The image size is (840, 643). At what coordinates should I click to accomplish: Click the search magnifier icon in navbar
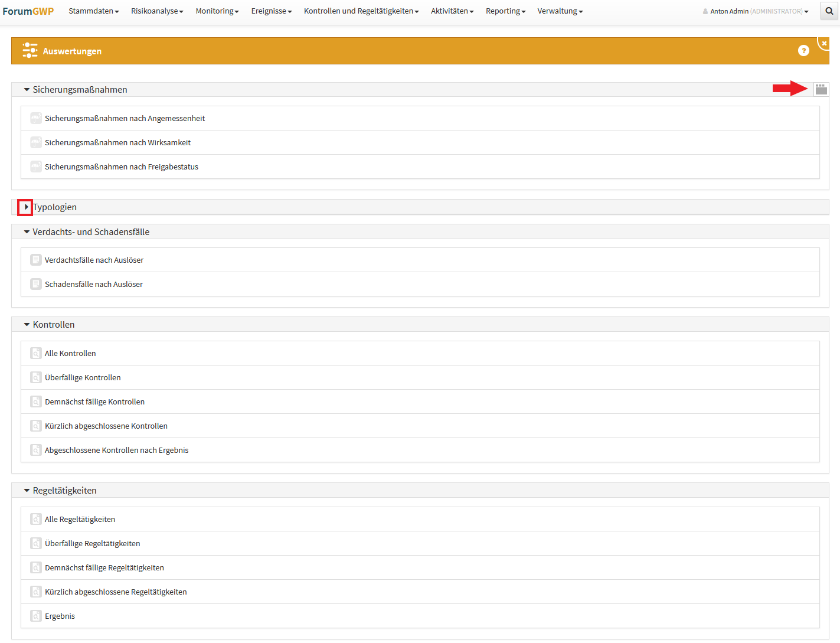829,11
